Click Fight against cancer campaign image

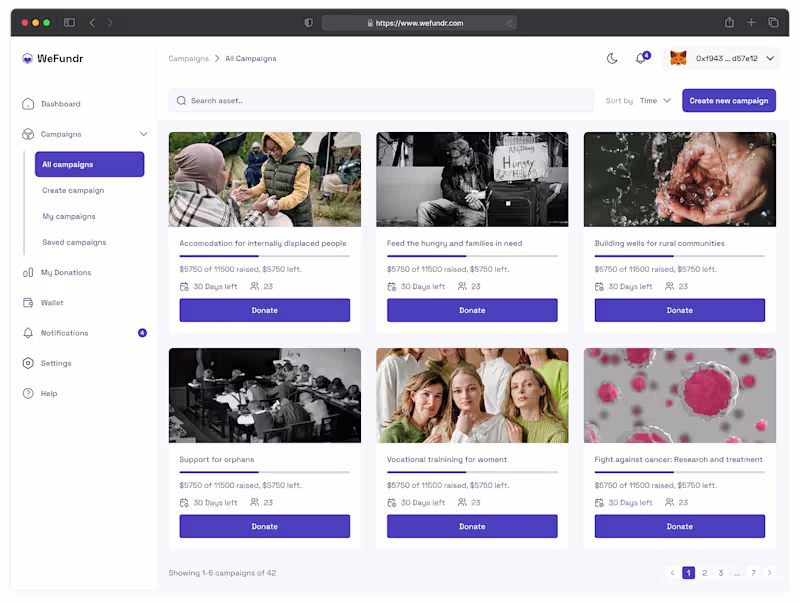pyautogui.click(x=680, y=395)
